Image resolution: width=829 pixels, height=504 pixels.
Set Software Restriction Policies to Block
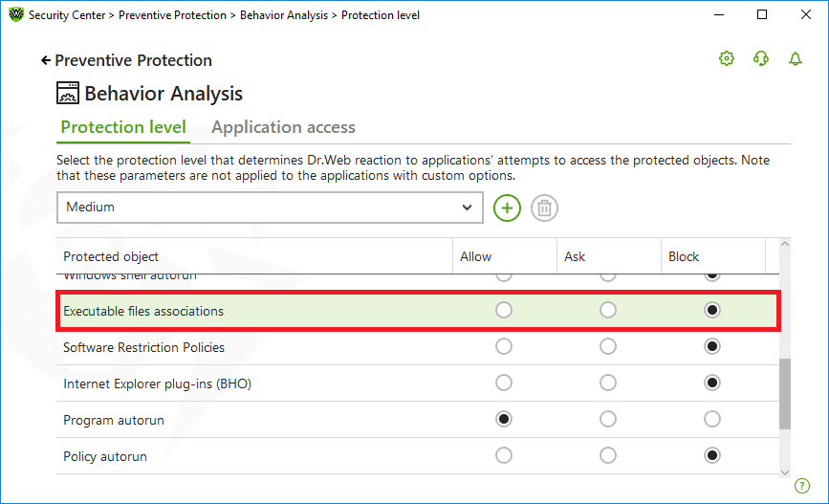[x=712, y=346]
